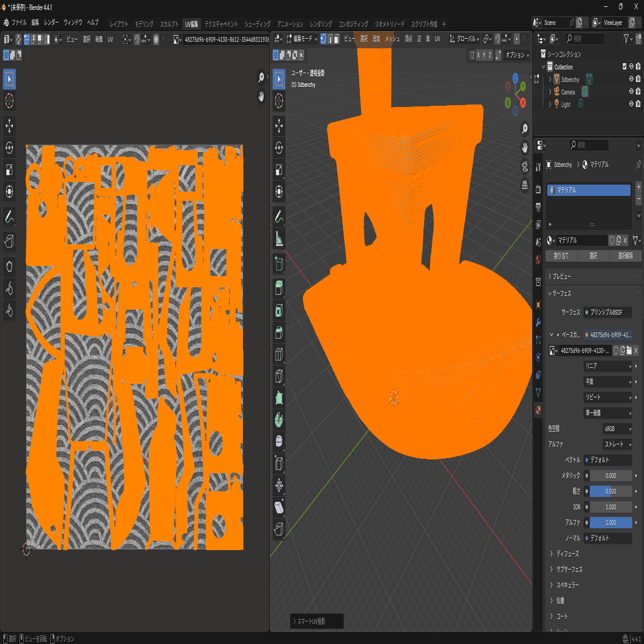Select the Inset Faces tool
Image resolution: width=644 pixels, height=644 pixels.
[279, 310]
